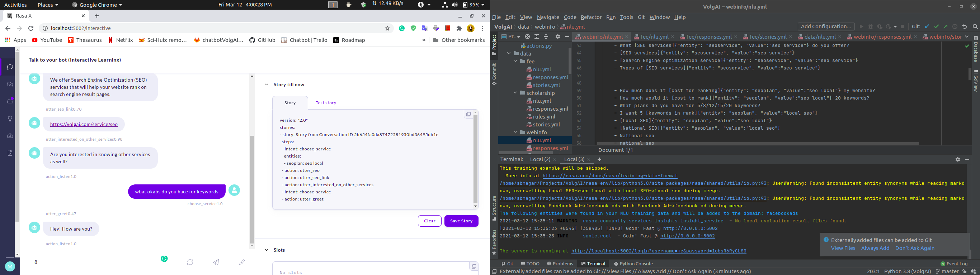
Task: Click editor horizontal scrollbar in PyCharm
Action: click(x=758, y=144)
